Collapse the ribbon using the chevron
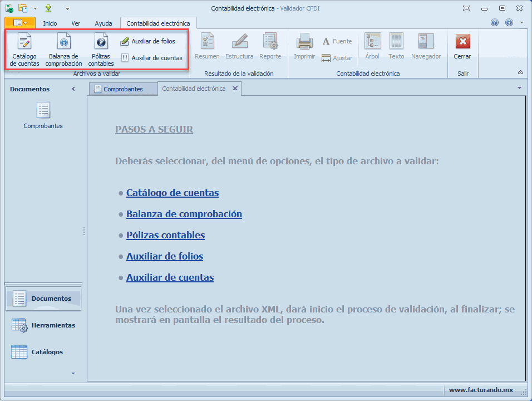This screenshot has height=401, width=532. coord(520,72)
